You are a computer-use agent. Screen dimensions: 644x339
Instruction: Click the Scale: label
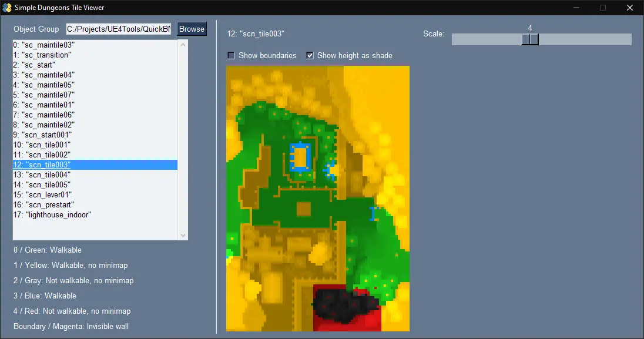[x=434, y=33]
